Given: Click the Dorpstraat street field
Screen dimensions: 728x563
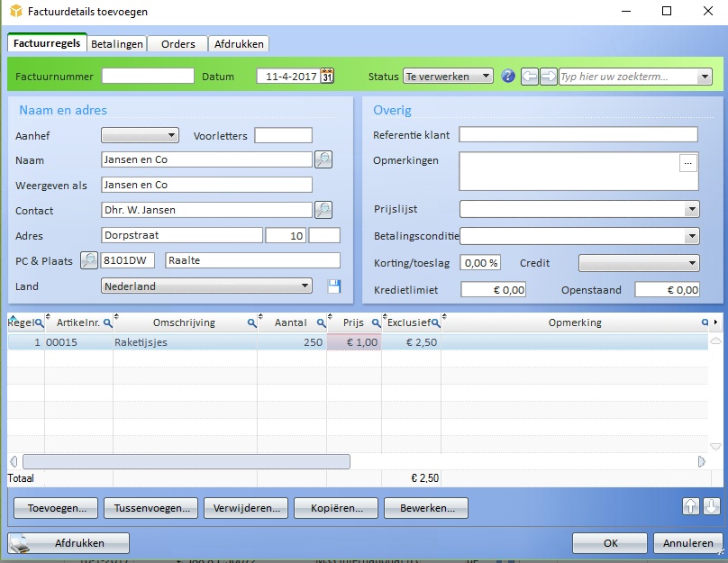Looking at the screenshot, I should [x=182, y=235].
